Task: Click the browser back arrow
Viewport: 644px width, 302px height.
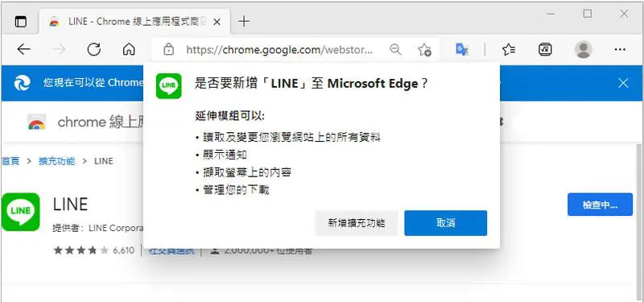Action: [x=24, y=50]
